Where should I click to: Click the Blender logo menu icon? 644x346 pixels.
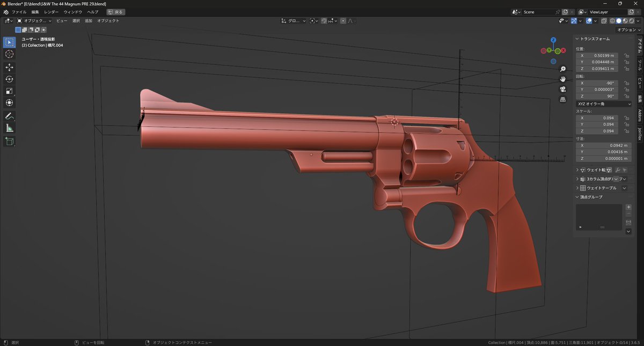coord(5,12)
